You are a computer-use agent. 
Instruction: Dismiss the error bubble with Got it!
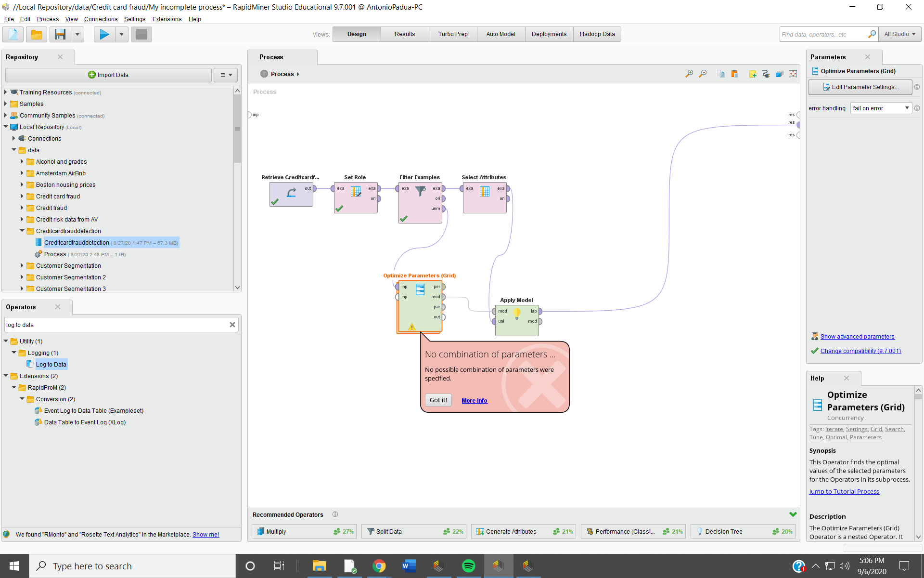tap(438, 400)
